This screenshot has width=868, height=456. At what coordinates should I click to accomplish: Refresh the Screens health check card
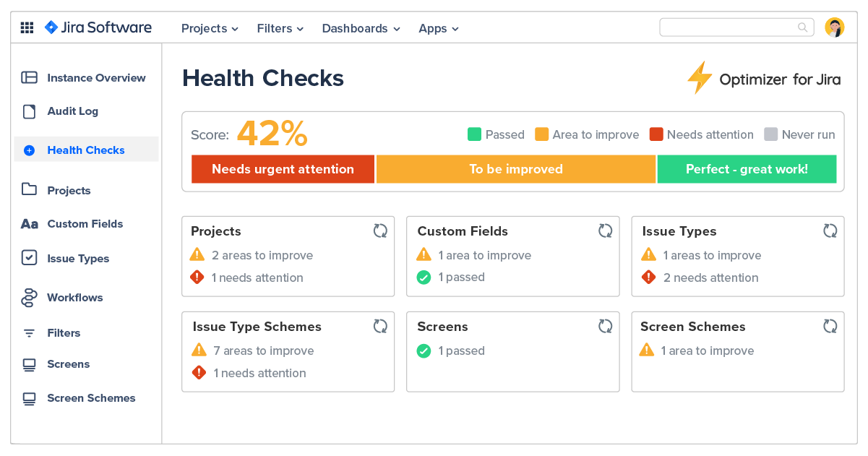click(x=606, y=326)
